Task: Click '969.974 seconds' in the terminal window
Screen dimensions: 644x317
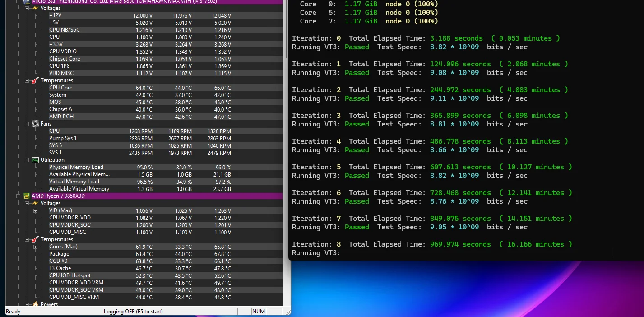Action: coord(460,244)
